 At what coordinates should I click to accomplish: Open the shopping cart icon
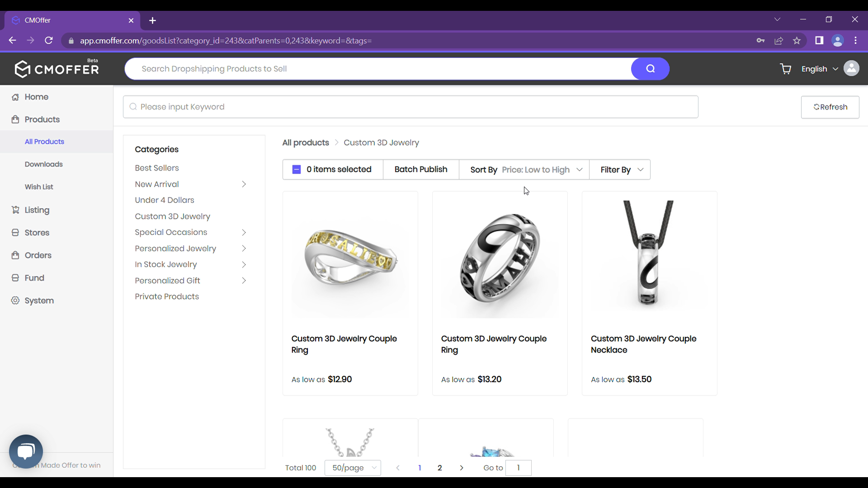(786, 69)
